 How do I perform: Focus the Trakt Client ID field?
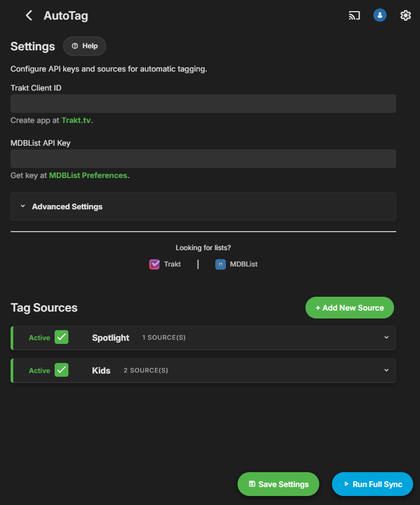[203, 103]
